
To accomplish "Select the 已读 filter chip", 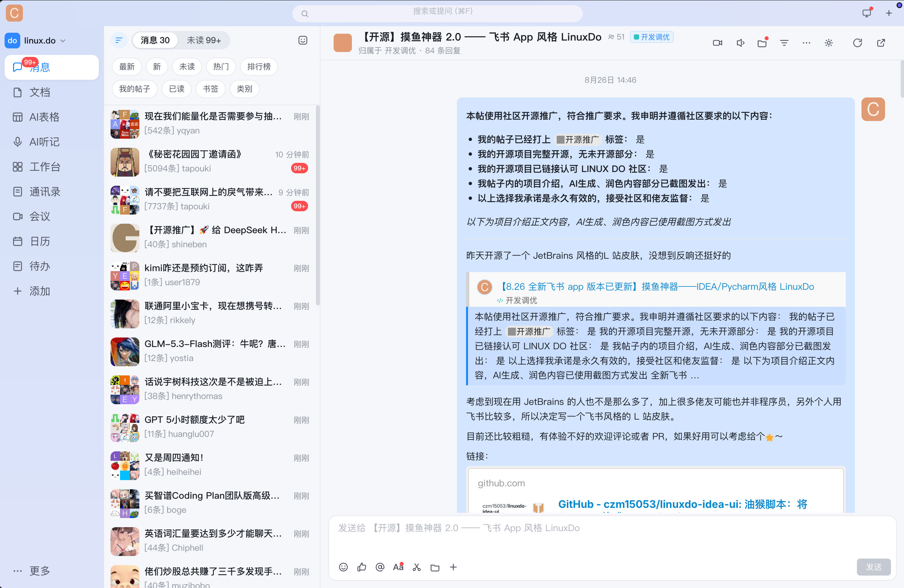I will (177, 89).
